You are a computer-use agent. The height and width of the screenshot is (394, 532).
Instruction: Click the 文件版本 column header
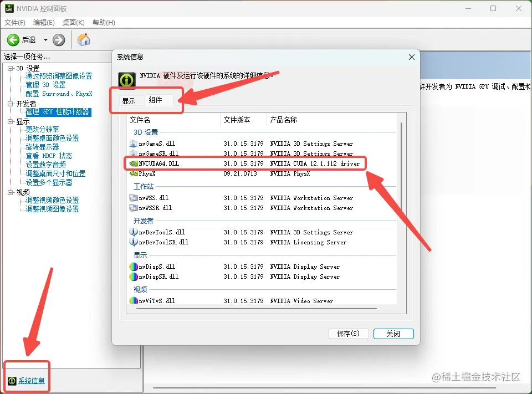coord(244,120)
